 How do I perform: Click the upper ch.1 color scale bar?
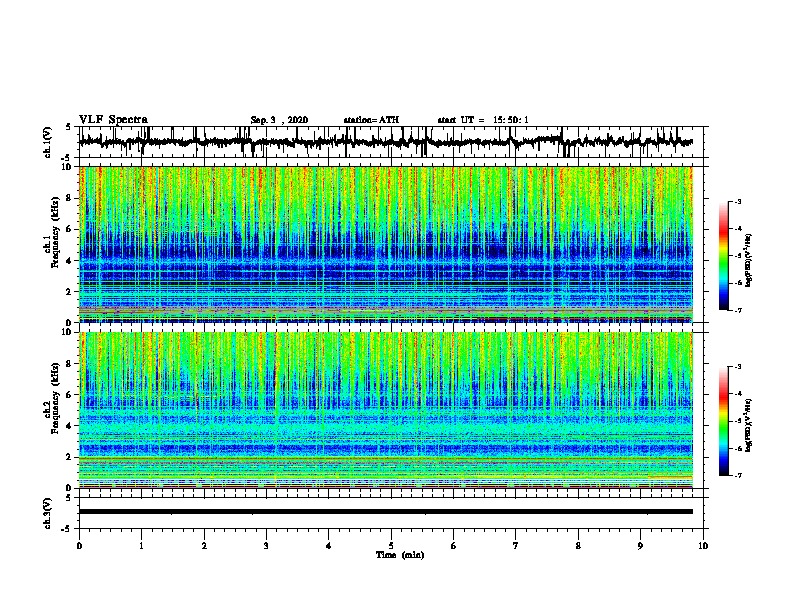[723, 256]
